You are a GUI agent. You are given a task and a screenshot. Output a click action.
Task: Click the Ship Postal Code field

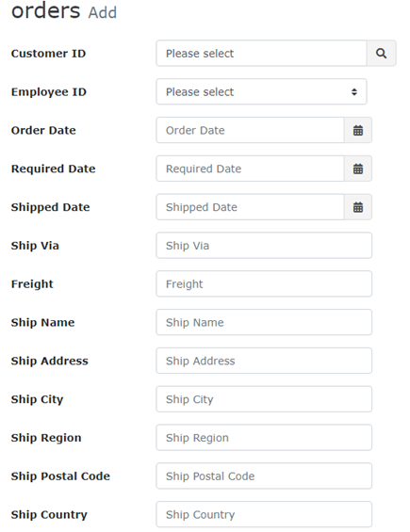click(x=264, y=476)
